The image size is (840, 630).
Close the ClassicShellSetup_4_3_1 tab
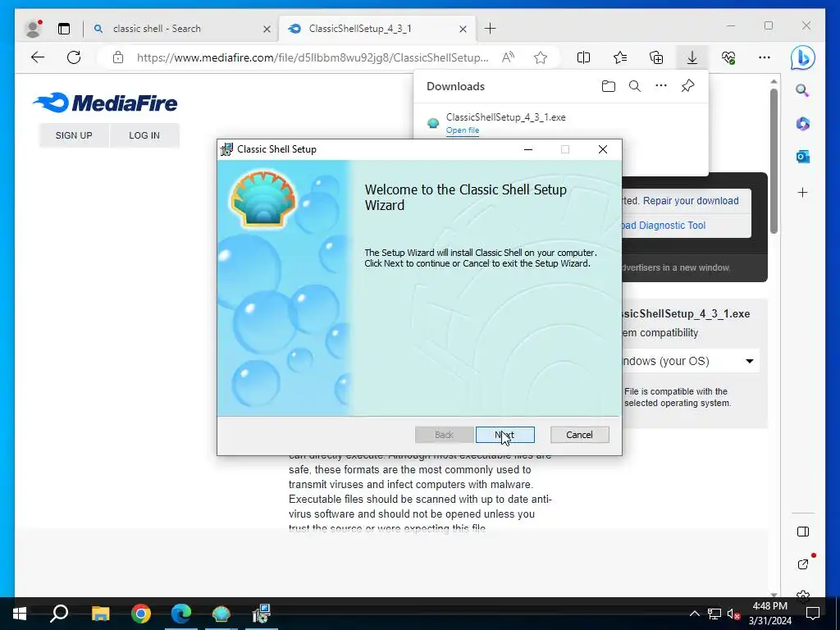pos(463,29)
